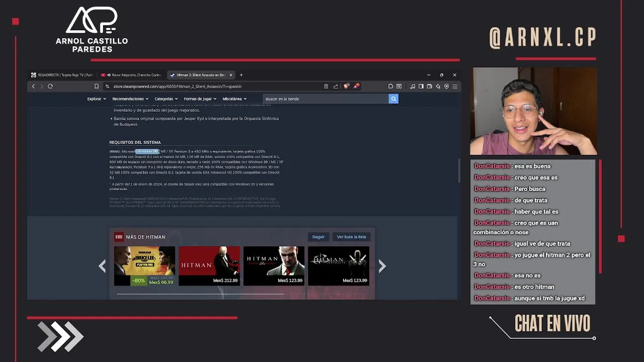Click MÁS DE HITMAN header text
Screen dimensions: 644x362
[x=145, y=237]
